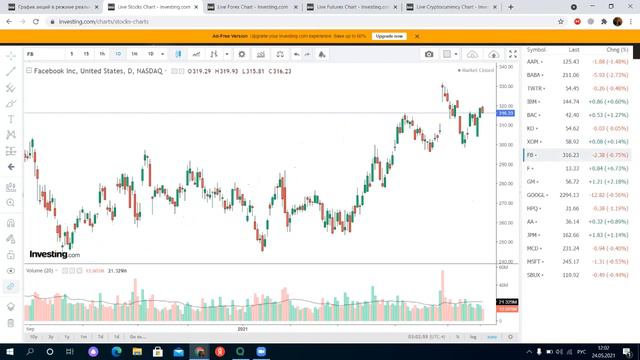Select the crosshair cursor tool
Screen dimensions: 640x360
click(x=11, y=55)
